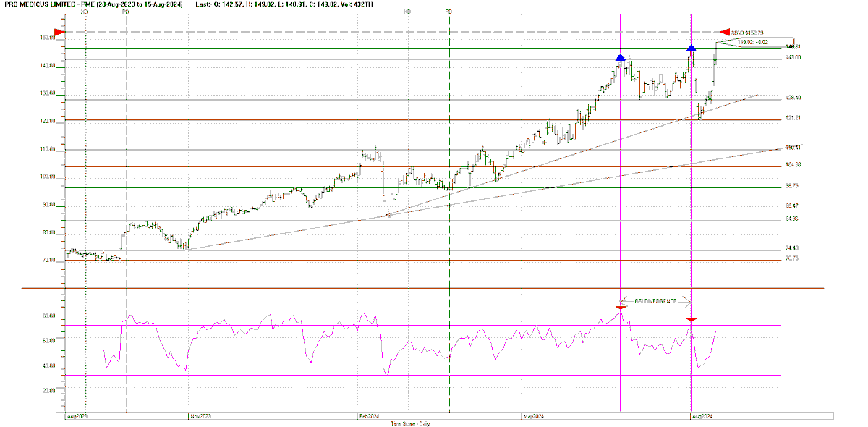Screen dimensions: 868x427
Task: Select the 110.41 level label
Action: coord(792,147)
